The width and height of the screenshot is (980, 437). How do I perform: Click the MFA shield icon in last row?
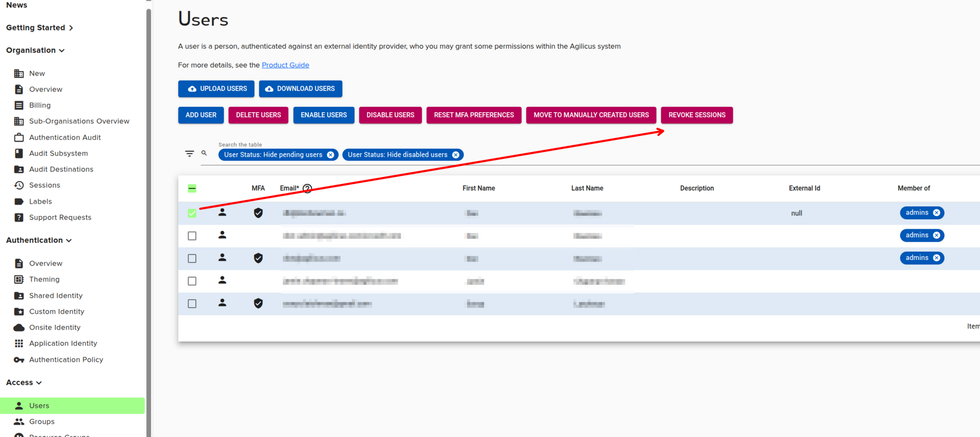(258, 303)
